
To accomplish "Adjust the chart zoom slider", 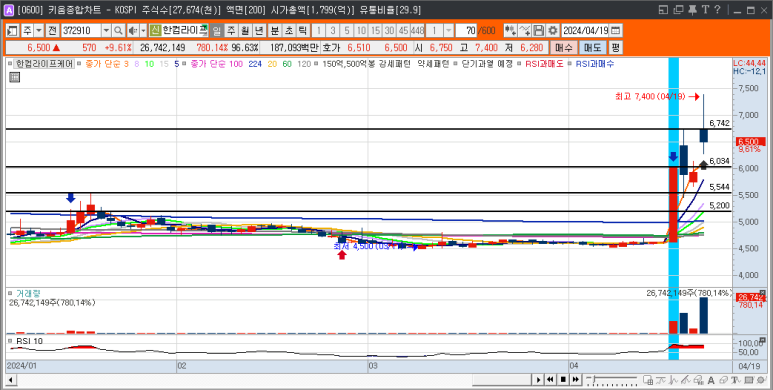I will point(612,380).
